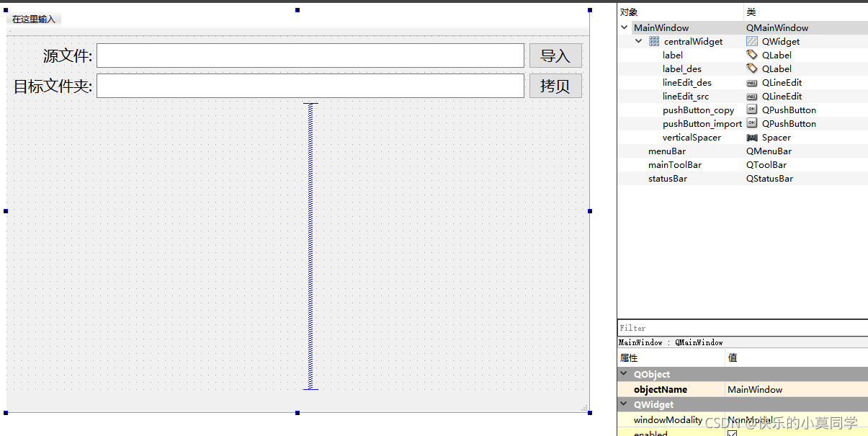The image size is (868, 436).
Task: Click the QStatusBar class cell
Action: pyautogui.click(x=769, y=179)
